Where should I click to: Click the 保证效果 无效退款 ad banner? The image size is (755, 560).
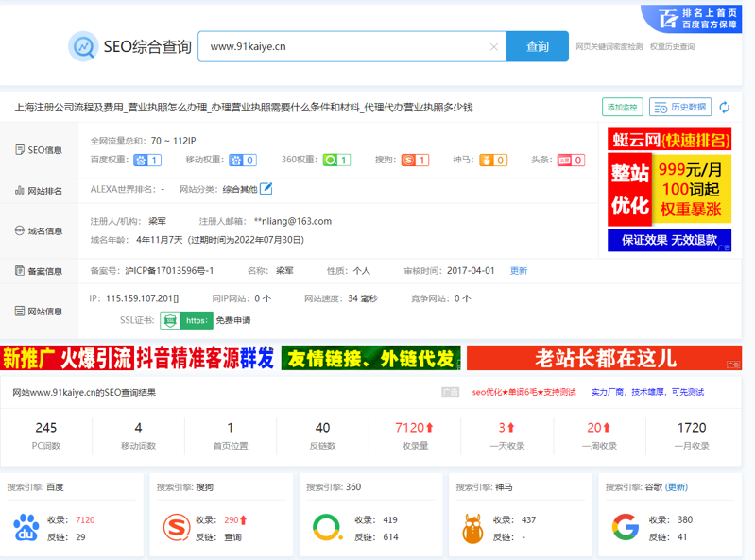(x=669, y=240)
